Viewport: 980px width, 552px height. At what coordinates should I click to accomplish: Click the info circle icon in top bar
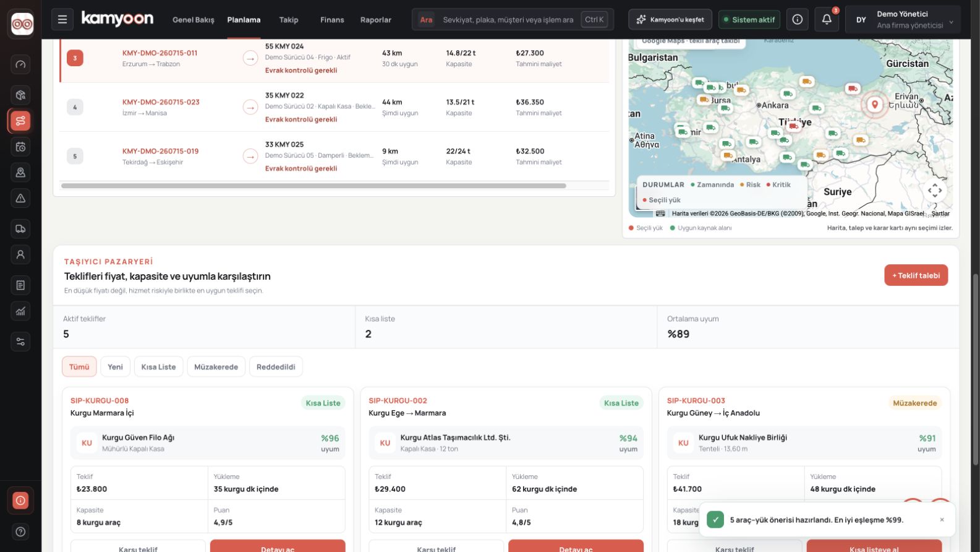click(798, 20)
